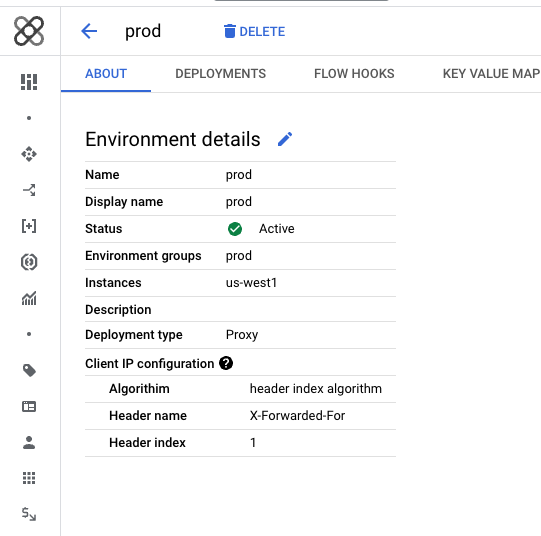Open the help icon for Client IP configuration
Viewport: 541px width, 536px height.
pos(226,363)
